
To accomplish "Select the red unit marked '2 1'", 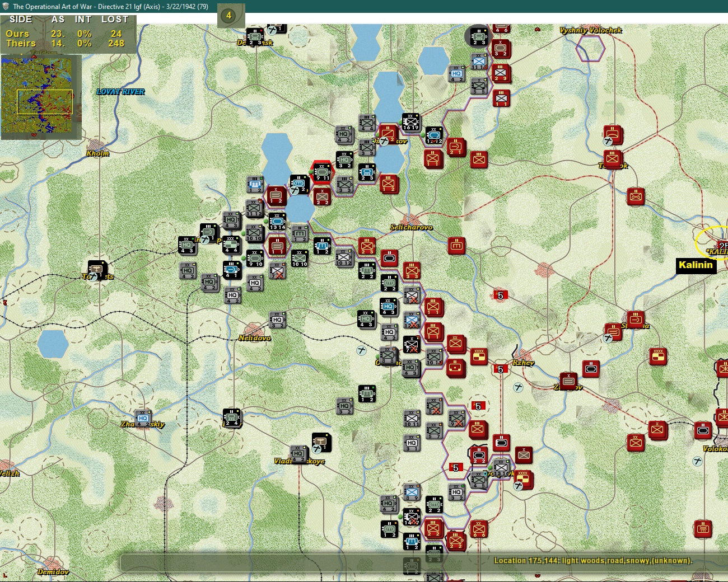I will 456,147.
